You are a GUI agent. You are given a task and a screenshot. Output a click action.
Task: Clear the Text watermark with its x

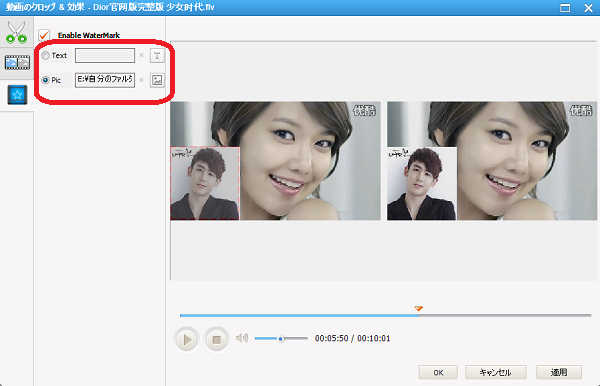[x=142, y=55]
